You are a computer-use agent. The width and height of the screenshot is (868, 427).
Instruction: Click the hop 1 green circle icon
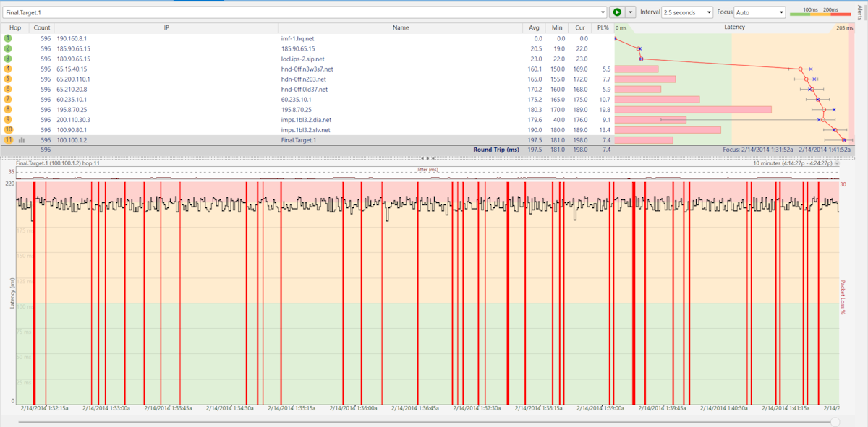[x=8, y=38]
